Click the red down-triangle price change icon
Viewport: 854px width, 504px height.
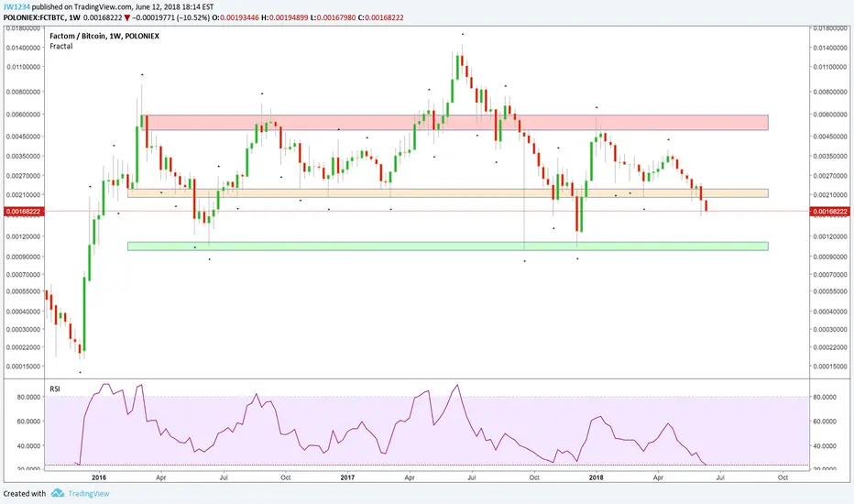tap(126, 18)
